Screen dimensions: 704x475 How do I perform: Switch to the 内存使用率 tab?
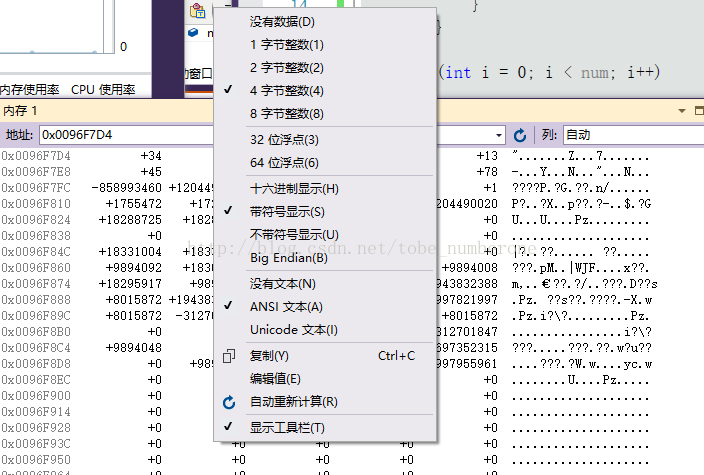[x=30, y=89]
